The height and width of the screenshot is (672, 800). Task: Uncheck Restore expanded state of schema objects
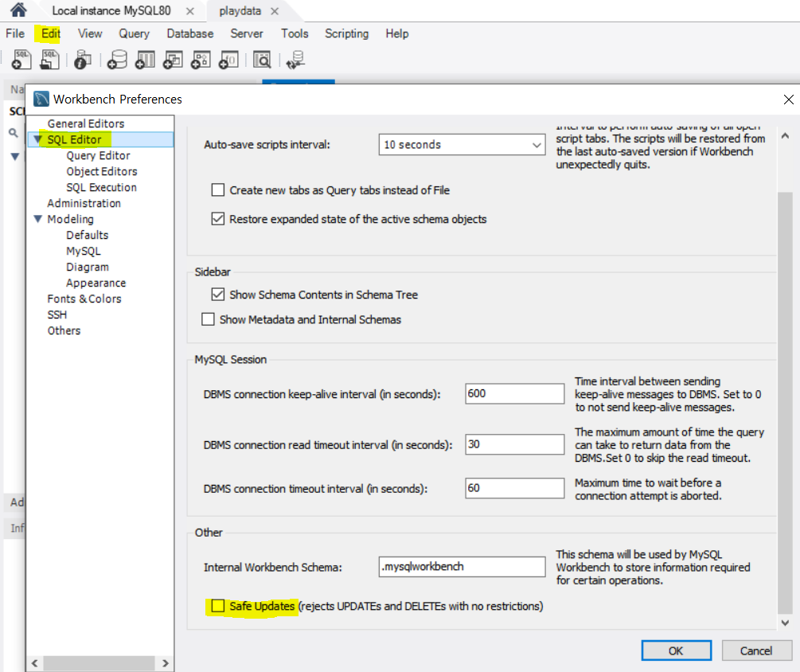pyautogui.click(x=218, y=219)
